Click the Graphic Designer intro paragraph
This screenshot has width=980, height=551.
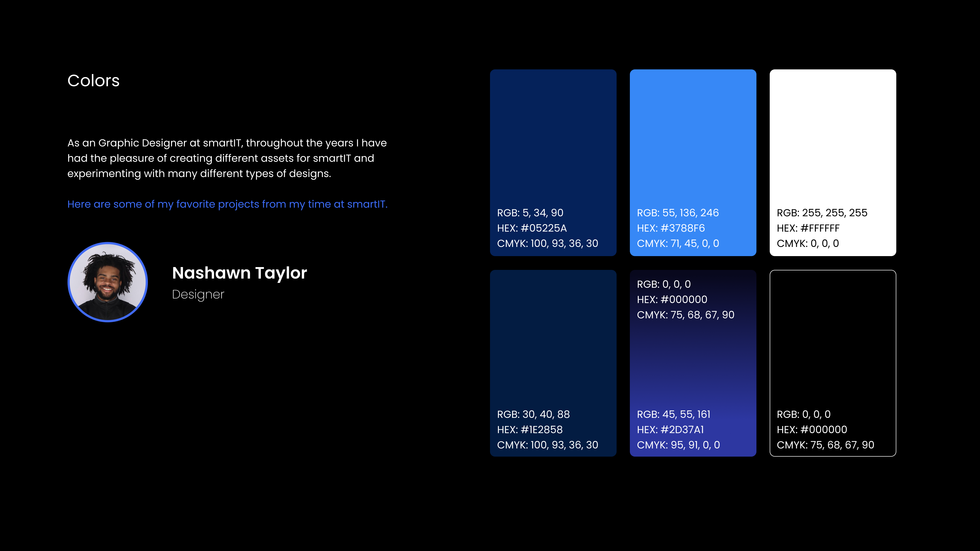click(227, 158)
